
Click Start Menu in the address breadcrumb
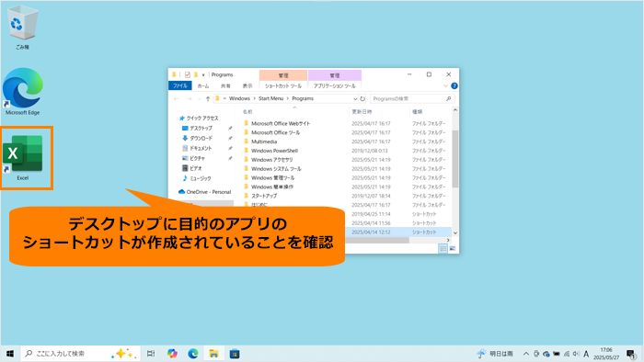tap(271, 99)
